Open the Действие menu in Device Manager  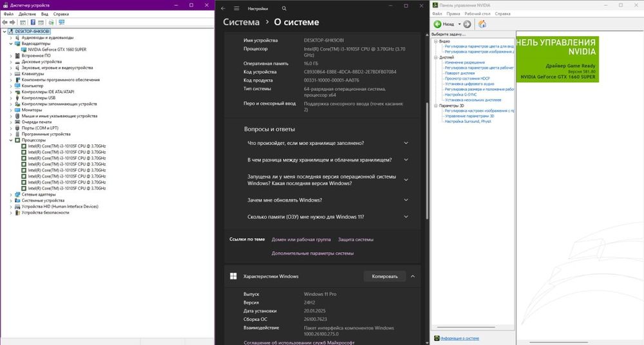27,14
